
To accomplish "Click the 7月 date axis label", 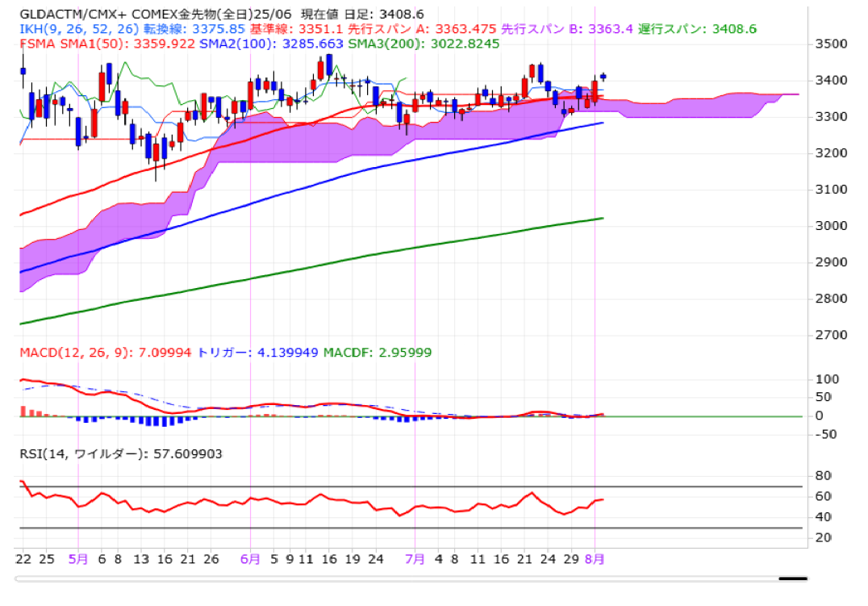I will pos(415,559).
